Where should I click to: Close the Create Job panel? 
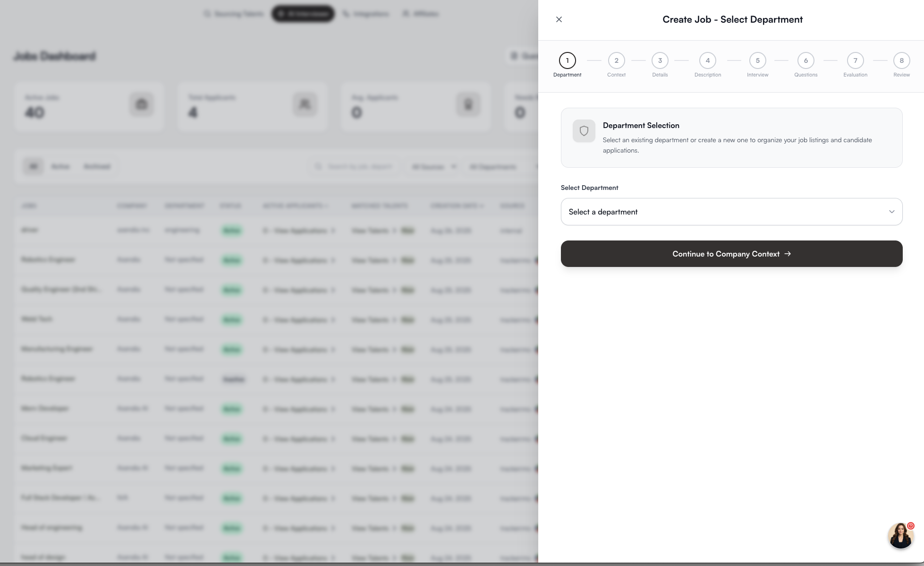559,19
